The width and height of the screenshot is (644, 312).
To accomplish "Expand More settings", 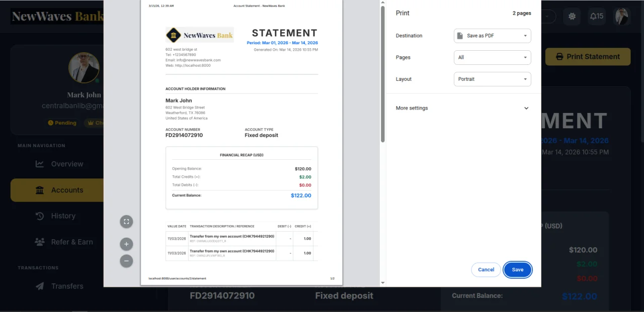I will [x=463, y=108].
